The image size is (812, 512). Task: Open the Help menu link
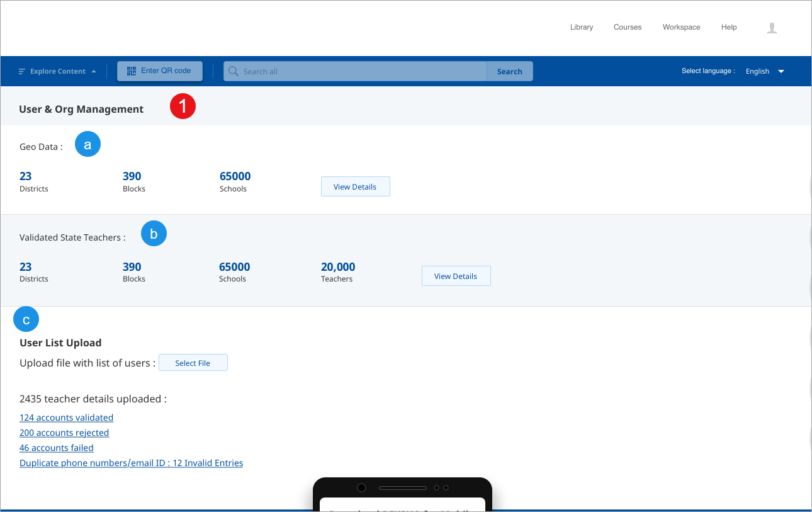[x=729, y=28]
